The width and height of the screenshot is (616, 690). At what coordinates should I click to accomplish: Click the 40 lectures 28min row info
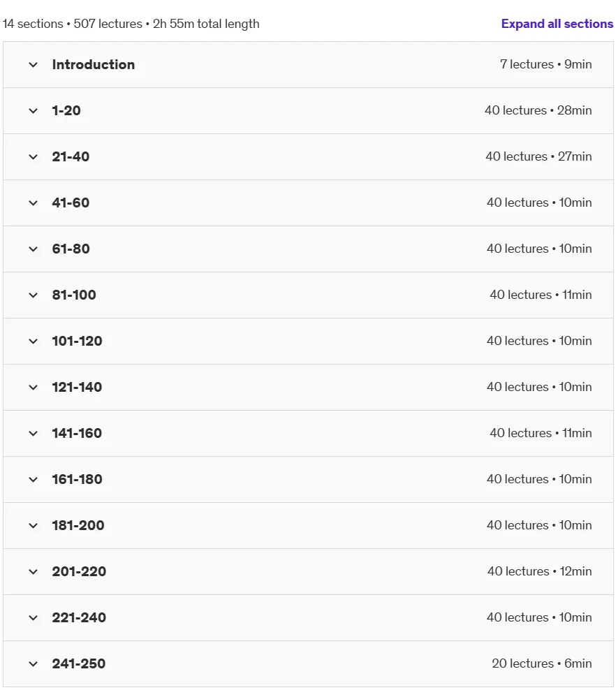click(x=538, y=110)
